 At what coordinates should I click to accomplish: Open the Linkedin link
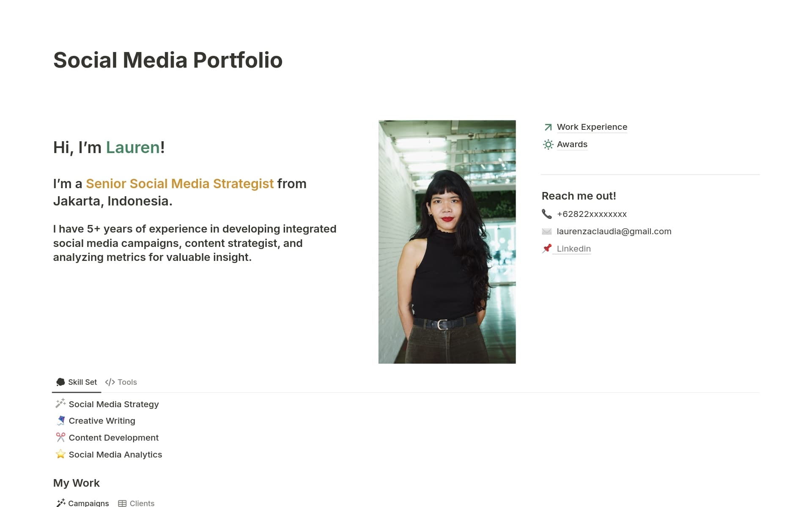573,249
